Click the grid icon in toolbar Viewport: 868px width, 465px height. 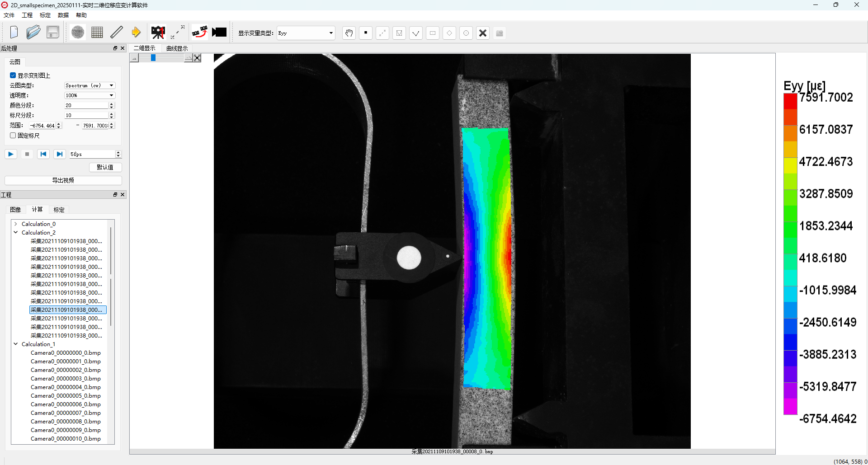(x=97, y=33)
